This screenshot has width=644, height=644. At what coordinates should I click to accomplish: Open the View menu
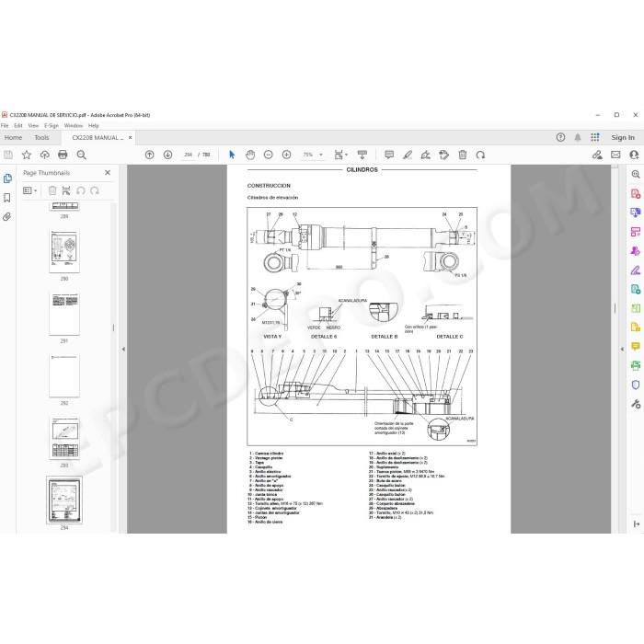click(x=33, y=126)
